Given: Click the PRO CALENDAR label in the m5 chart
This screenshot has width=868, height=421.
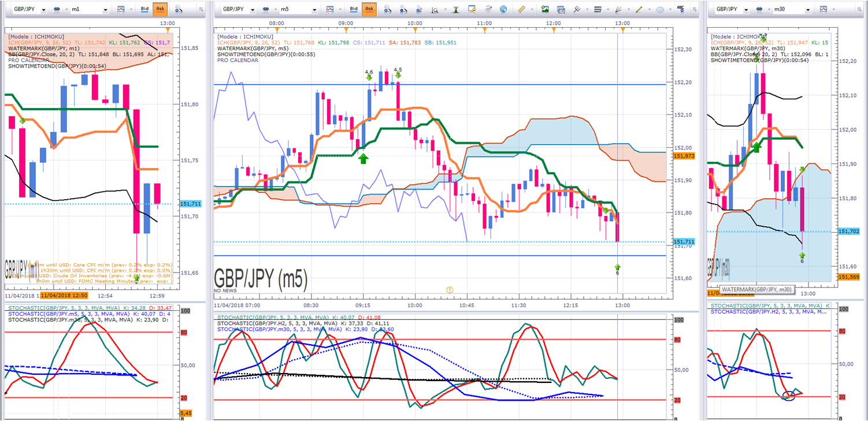Looking at the screenshot, I should (x=238, y=61).
